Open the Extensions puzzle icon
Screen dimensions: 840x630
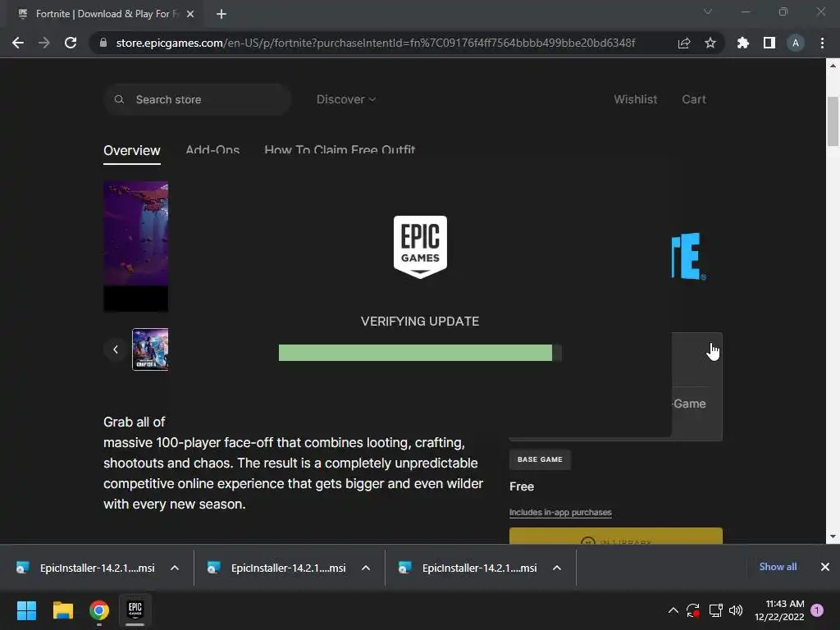[x=743, y=43]
